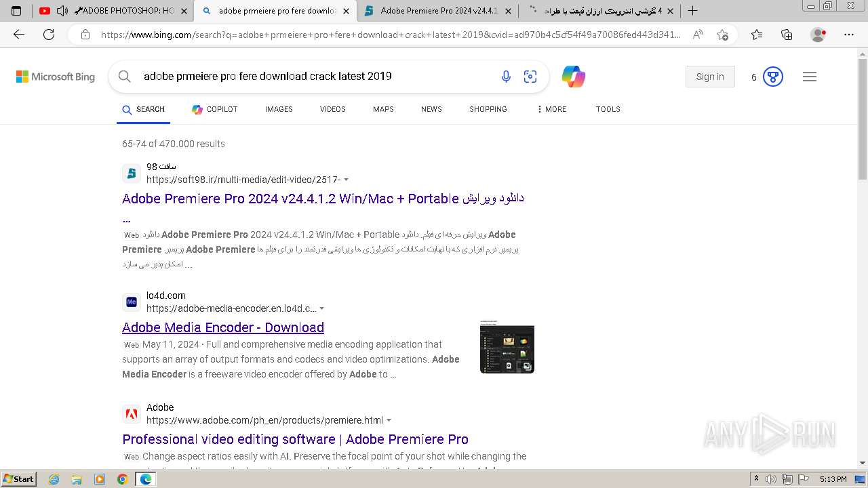Switch to VIDEOS results
The width and height of the screenshot is (868, 488).
[333, 109]
